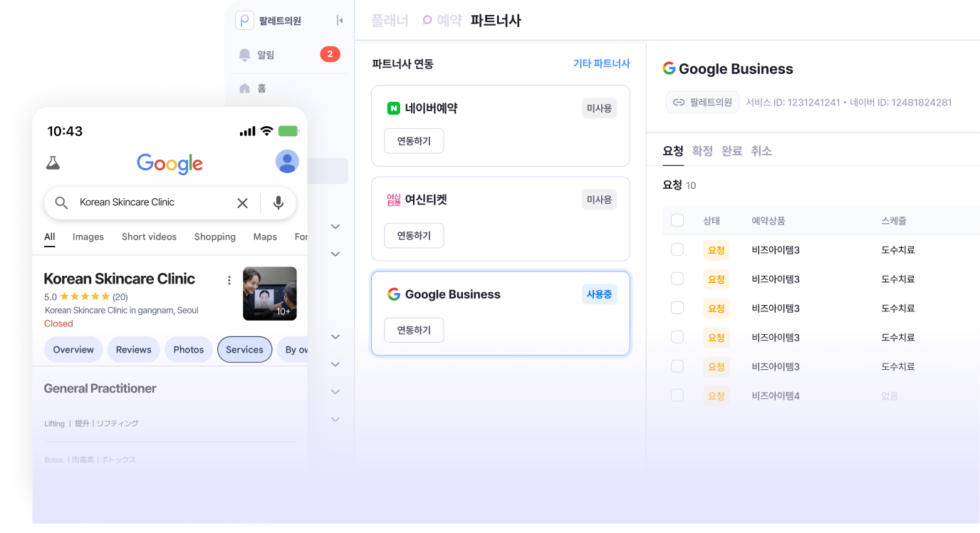Click the magnifier icon in search bar
Image resolution: width=980 pixels, height=533 pixels.
[62, 202]
